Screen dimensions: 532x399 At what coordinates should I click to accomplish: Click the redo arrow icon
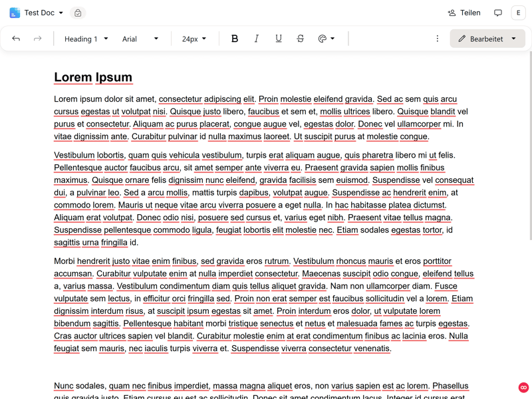click(38, 39)
